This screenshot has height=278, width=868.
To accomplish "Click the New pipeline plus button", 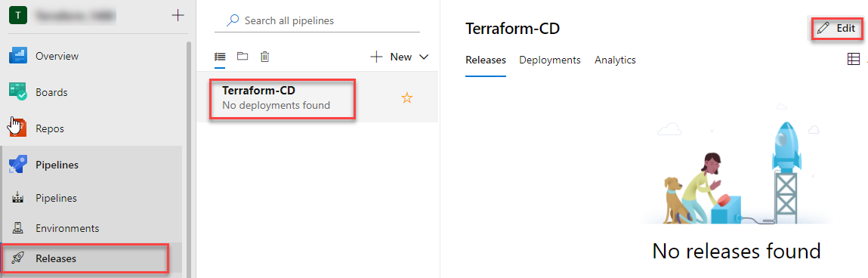I will [392, 57].
